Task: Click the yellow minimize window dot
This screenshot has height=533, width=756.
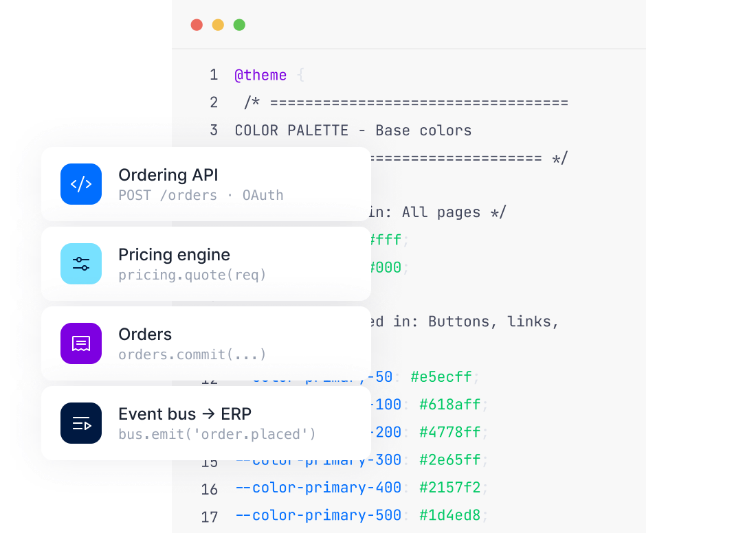Action: point(218,25)
